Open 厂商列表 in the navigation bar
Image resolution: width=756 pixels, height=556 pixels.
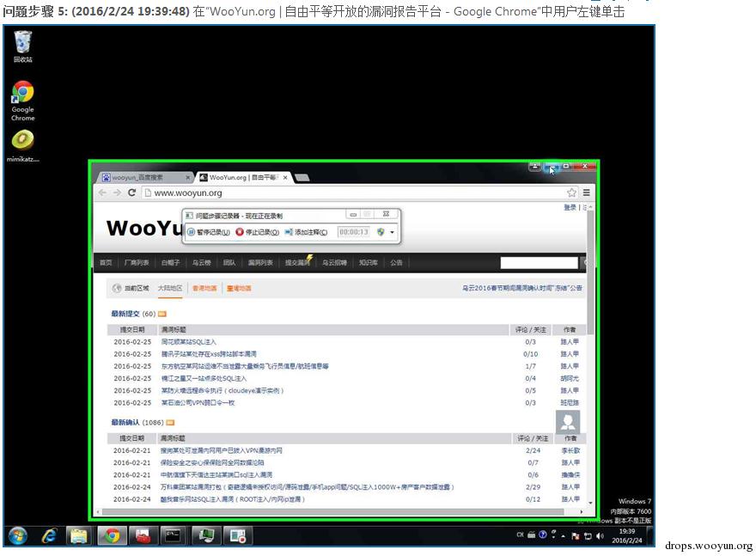pos(137,262)
